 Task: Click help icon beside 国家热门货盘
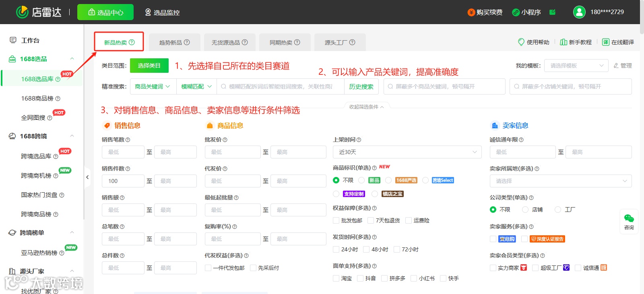[x=62, y=195]
